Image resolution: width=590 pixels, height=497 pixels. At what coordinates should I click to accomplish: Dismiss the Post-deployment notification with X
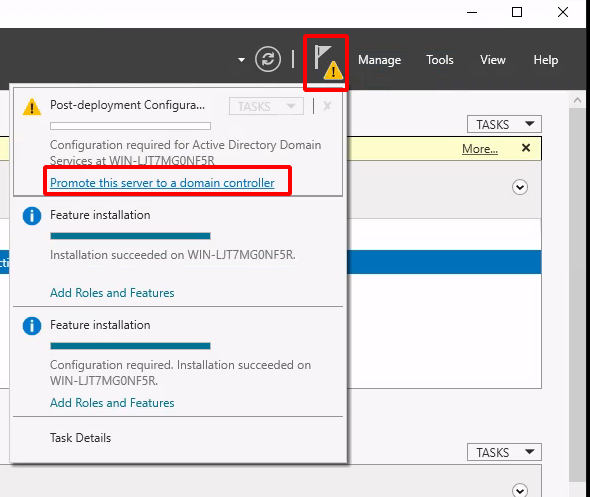(x=327, y=106)
